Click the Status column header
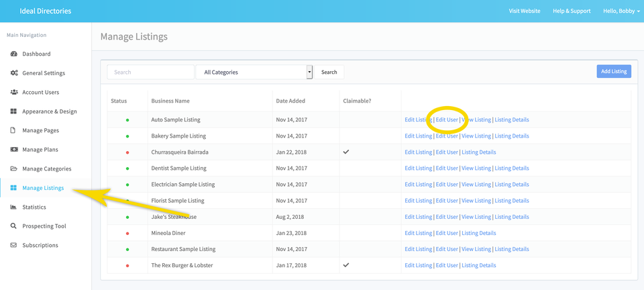 [119, 101]
